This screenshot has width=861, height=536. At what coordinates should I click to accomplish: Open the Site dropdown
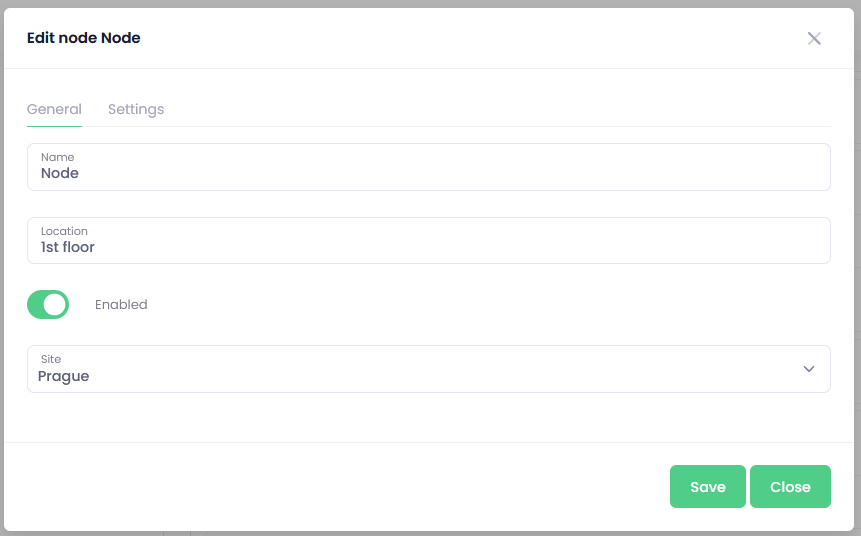pos(428,369)
